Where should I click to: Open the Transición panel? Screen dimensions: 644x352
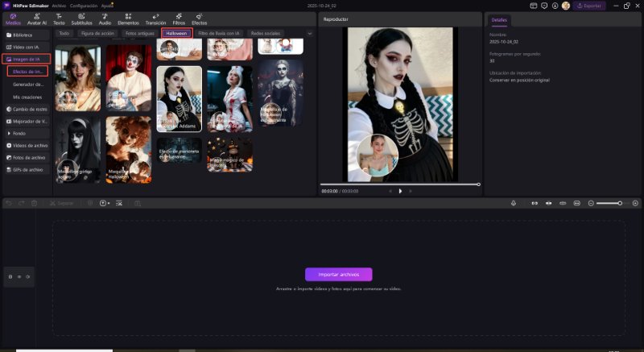[155, 19]
